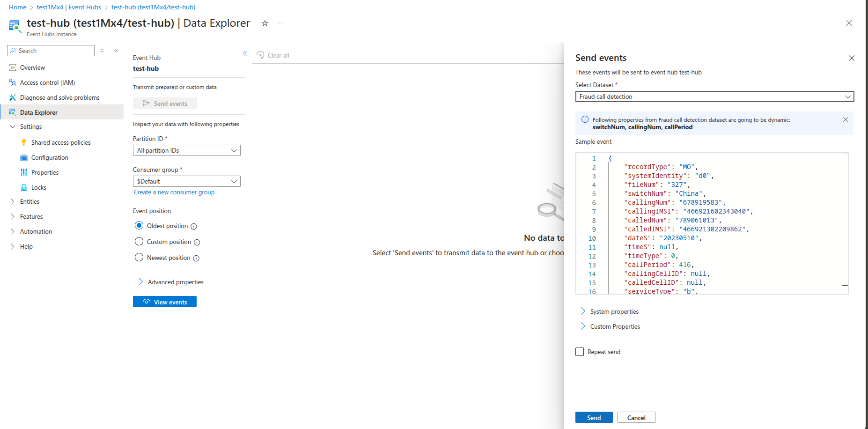Collapse the Event Hub query pane

pos(245,53)
